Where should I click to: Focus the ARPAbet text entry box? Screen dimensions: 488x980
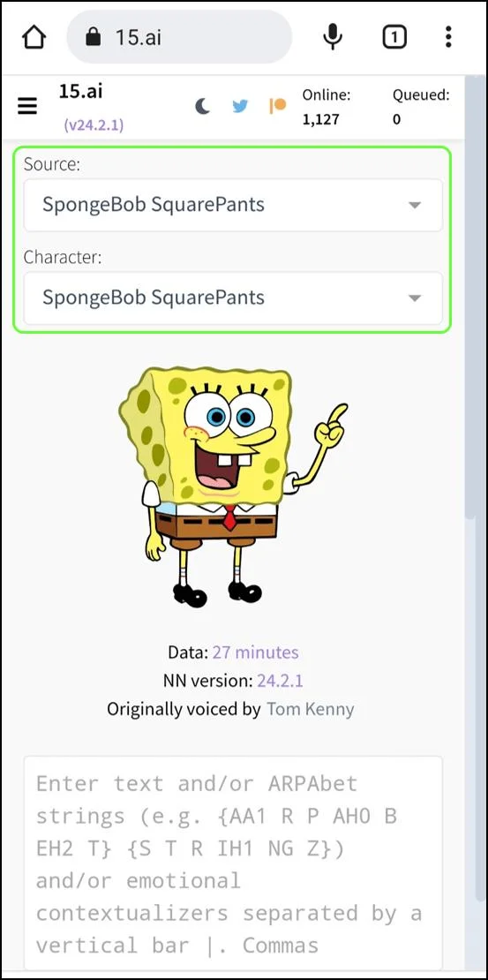point(233,863)
